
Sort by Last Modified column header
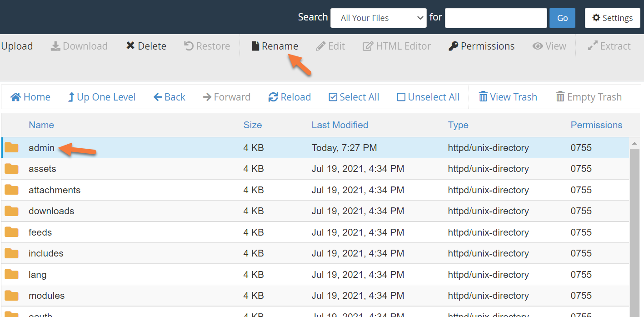click(339, 125)
